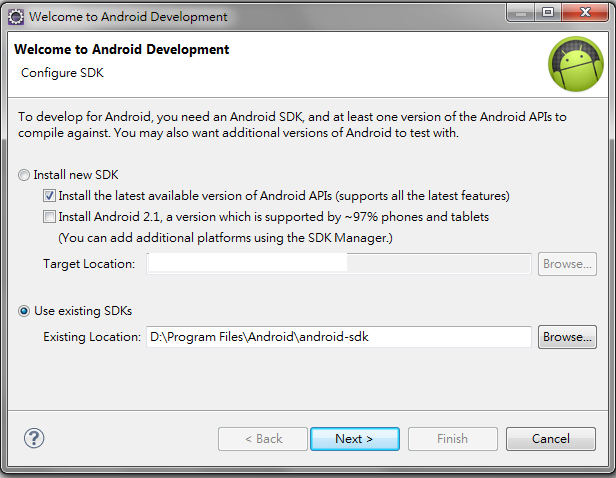Cancel the SDK configuration wizard
This screenshot has height=478, width=616.
pos(550,439)
